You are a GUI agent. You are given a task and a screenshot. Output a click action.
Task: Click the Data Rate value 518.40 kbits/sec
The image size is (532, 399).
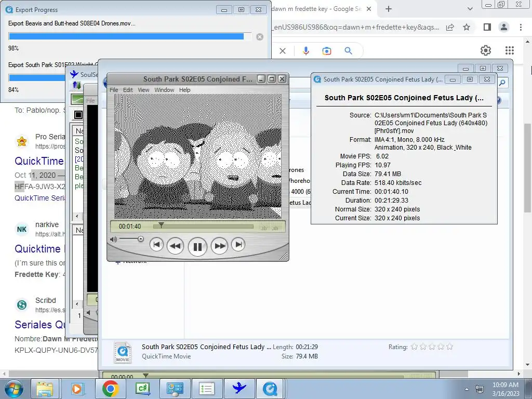(398, 182)
